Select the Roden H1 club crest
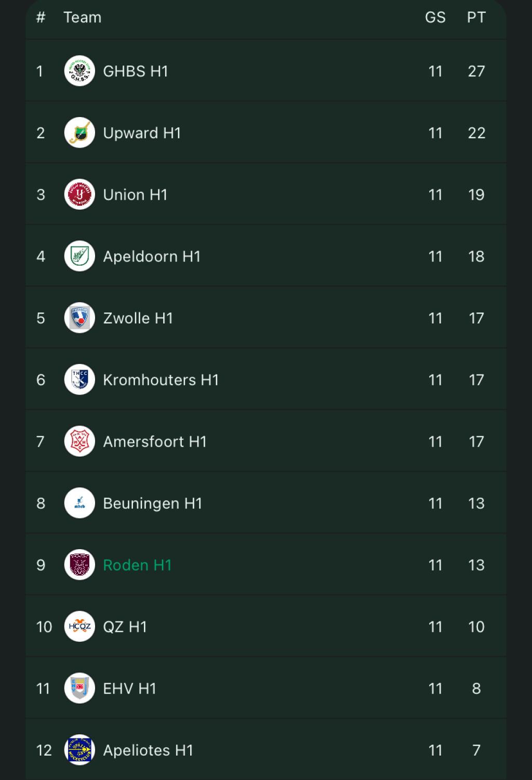Screen dimensions: 532x780 coord(79,565)
